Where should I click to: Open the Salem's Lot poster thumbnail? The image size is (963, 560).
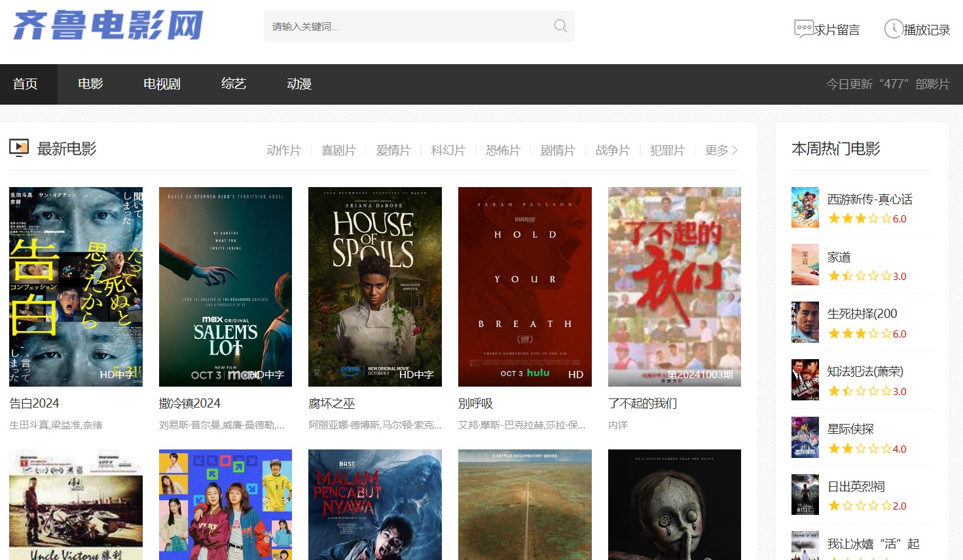pos(225,287)
